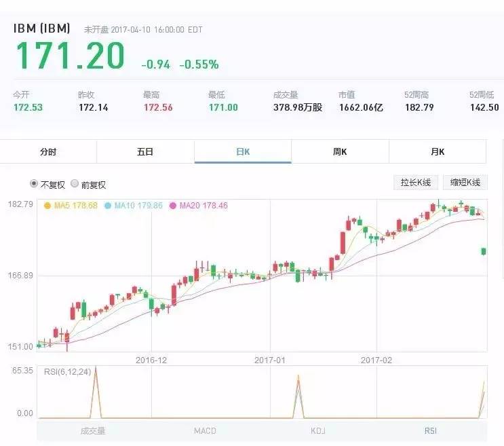Screen dimensions: 504x446
Task: Click the 52周低 value 142.50
Action: [485, 107]
